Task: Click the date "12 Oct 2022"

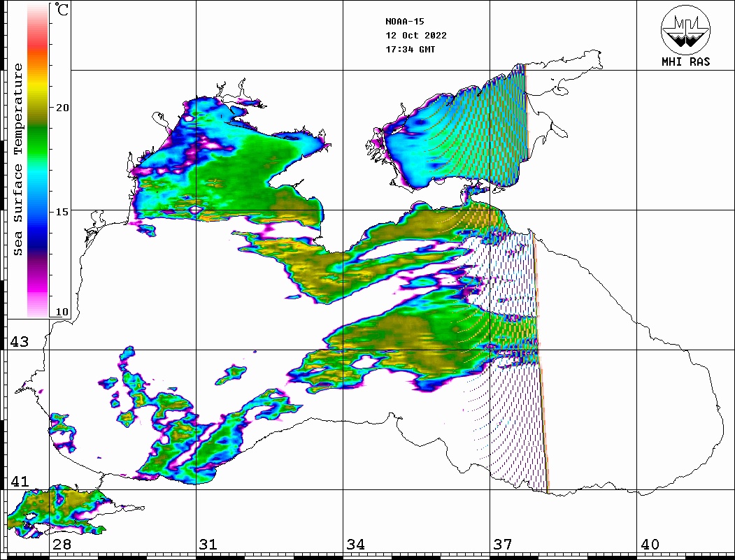Action: pyautogui.click(x=416, y=36)
